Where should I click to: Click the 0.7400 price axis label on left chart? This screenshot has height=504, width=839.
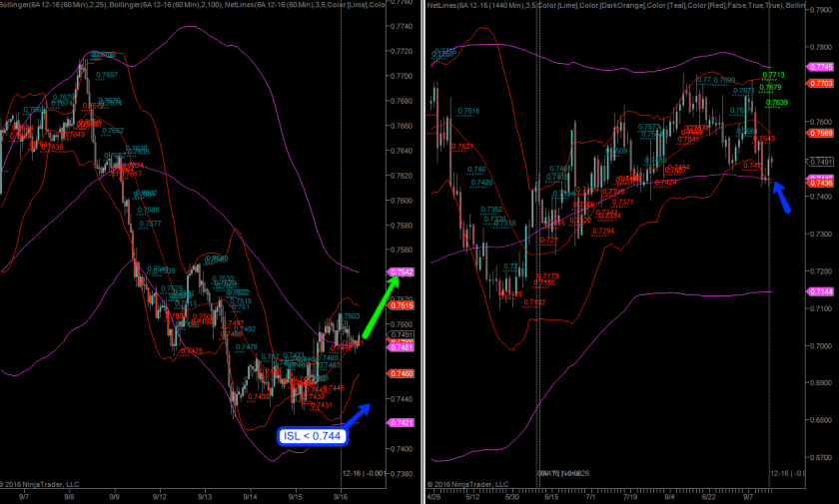pyautogui.click(x=402, y=449)
